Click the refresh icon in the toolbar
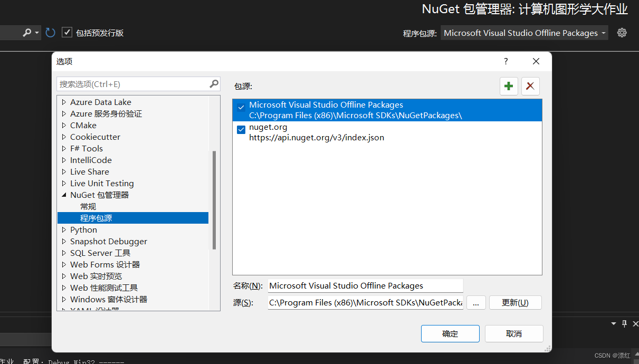639x364 pixels. click(50, 32)
